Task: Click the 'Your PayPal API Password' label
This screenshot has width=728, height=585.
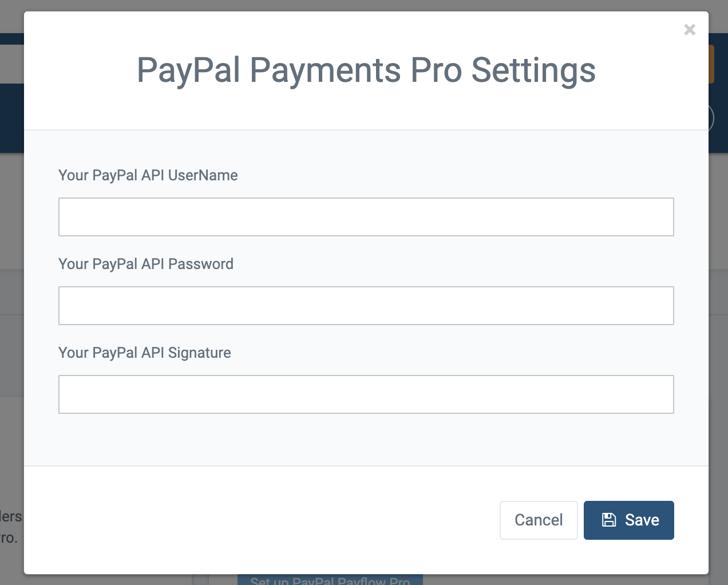Action: [146, 264]
